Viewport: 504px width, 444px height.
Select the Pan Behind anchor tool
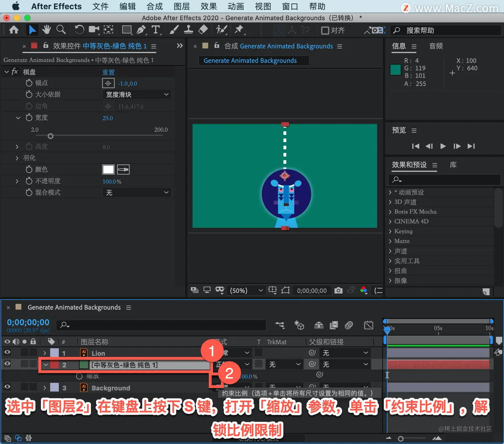click(x=108, y=30)
